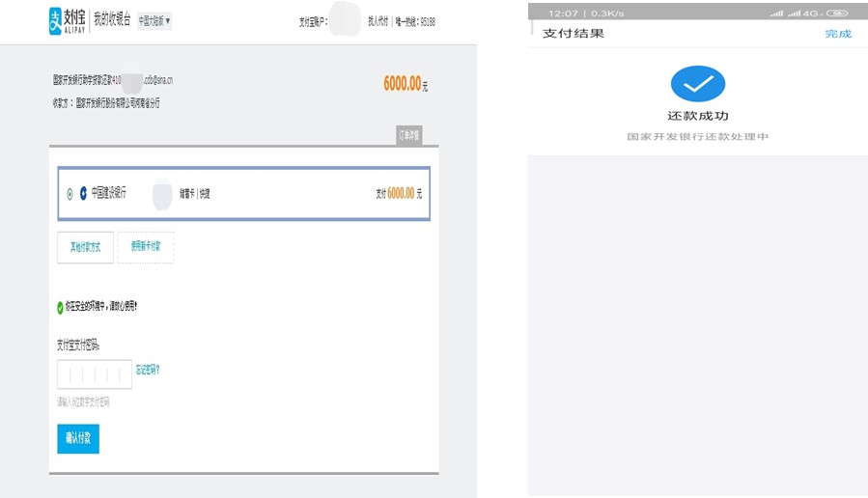Viewport: 868px width, 498px height.
Task: Tap the 支付结果 page title
Action: point(574,34)
